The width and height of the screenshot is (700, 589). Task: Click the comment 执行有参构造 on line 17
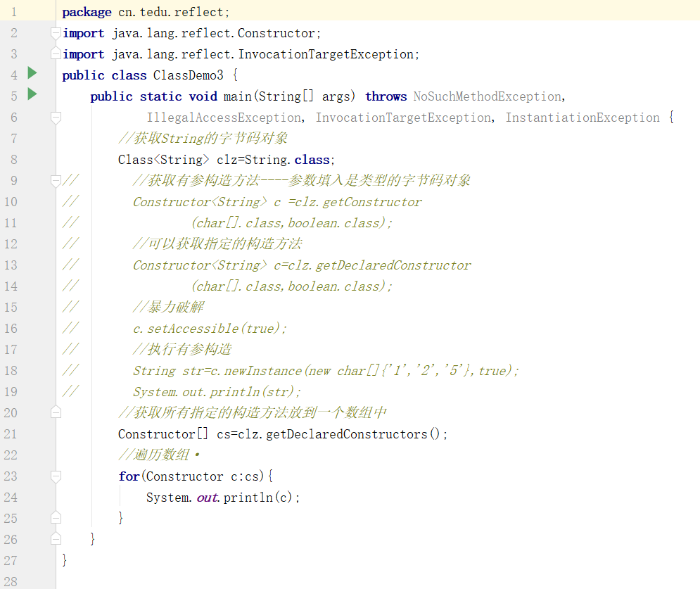pyautogui.click(x=183, y=349)
